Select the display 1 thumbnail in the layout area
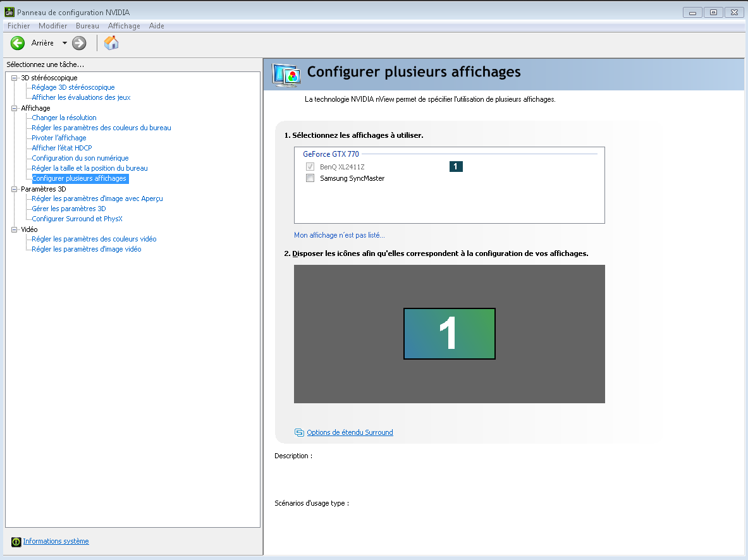This screenshot has height=560, width=748. (x=450, y=334)
